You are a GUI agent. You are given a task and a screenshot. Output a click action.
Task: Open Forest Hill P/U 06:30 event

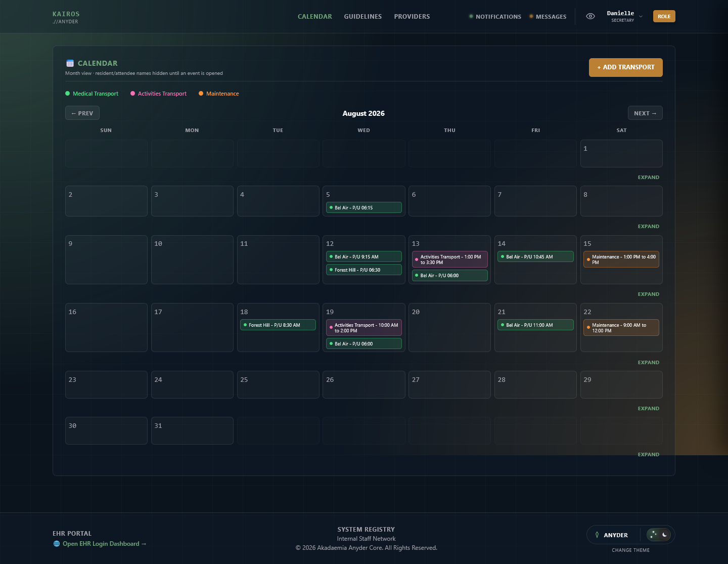pos(364,270)
